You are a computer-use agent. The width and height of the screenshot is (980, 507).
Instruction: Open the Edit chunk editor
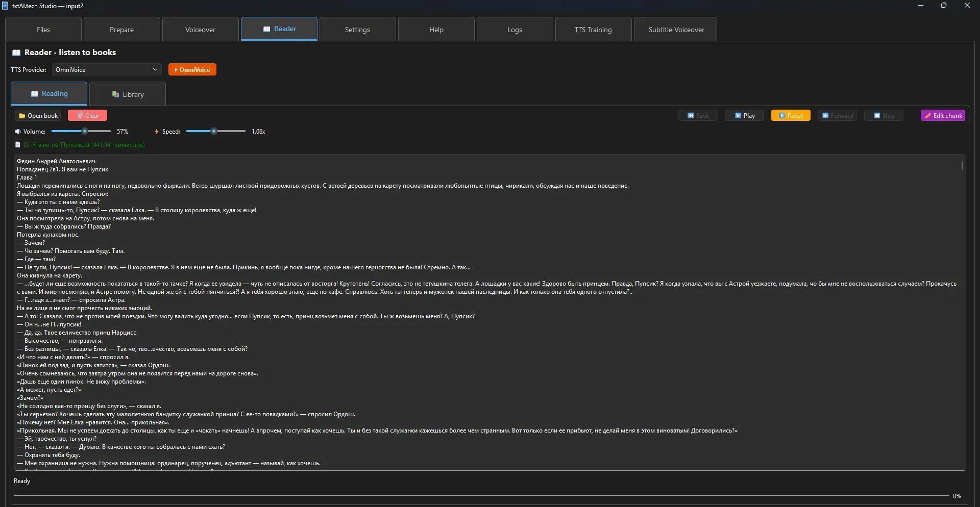pyautogui.click(x=943, y=116)
